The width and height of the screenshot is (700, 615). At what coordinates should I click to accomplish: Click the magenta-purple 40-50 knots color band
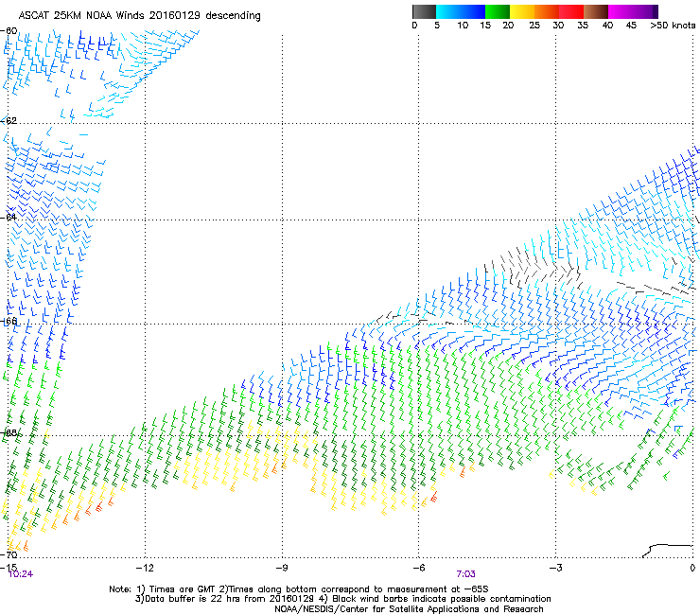[633, 11]
